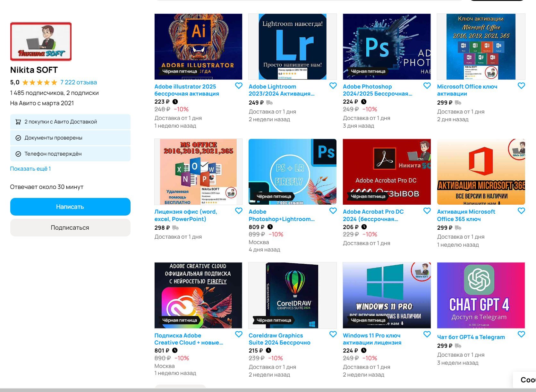Image resolution: width=536 pixels, height=392 pixels.
Task: Add Adobe Acrobat Pro DC to favorites
Action: (x=427, y=211)
